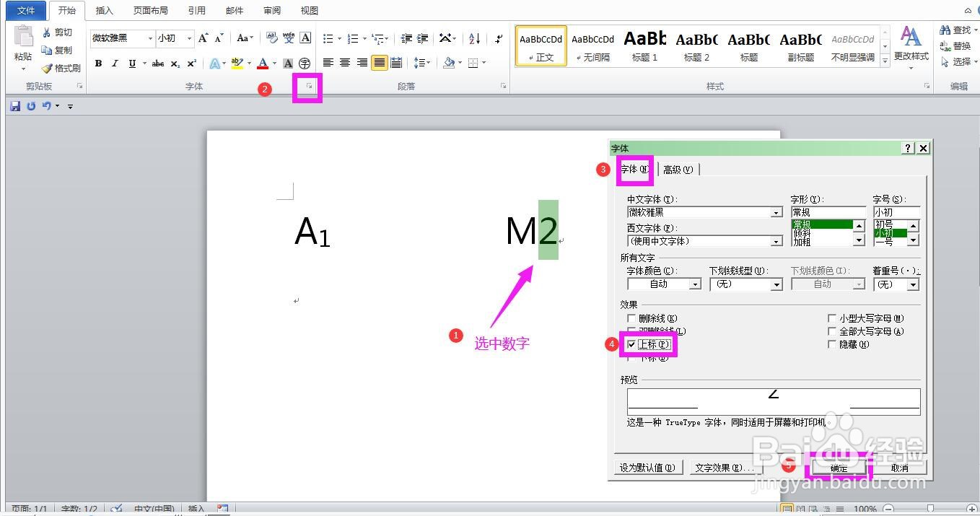
Task: Open the font name dropdown showing 微软雅黑
Action: pyautogui.click(x=150, y=38)
